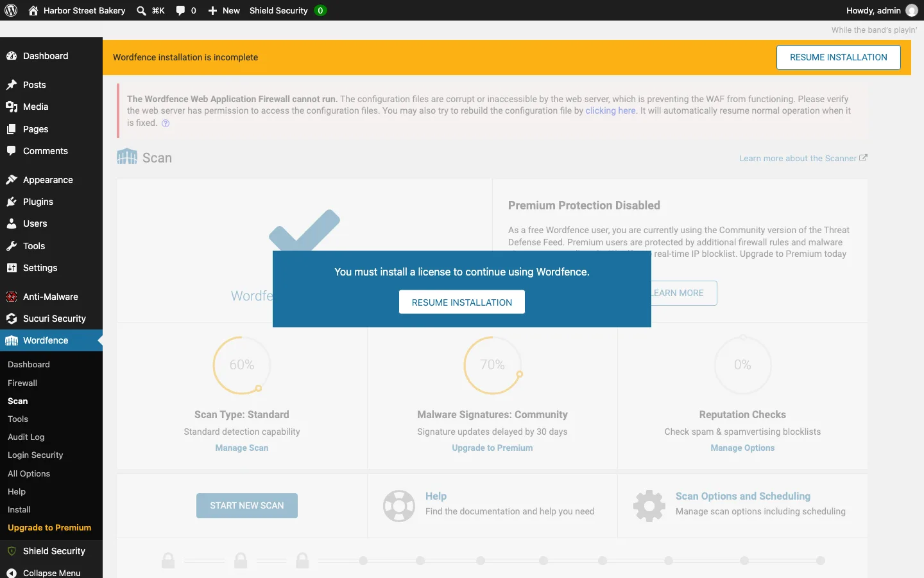Click the Anti-Malware icon in sidebar

(12, 297)
